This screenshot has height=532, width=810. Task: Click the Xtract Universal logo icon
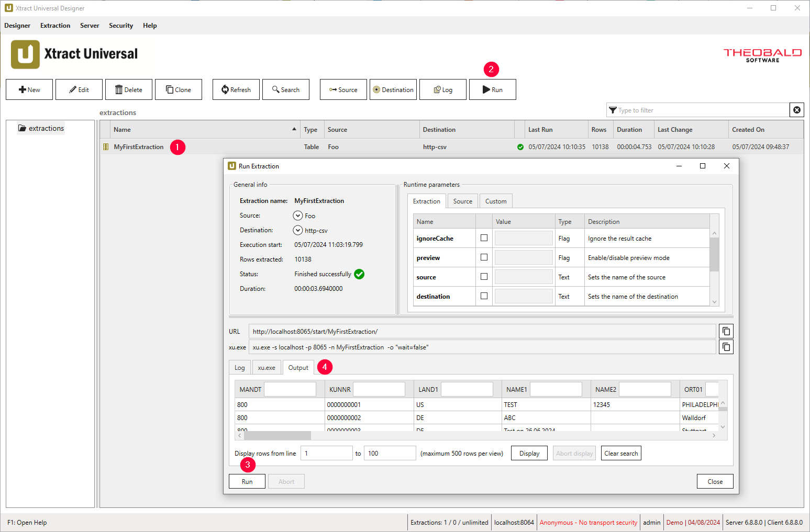point(25,54)
